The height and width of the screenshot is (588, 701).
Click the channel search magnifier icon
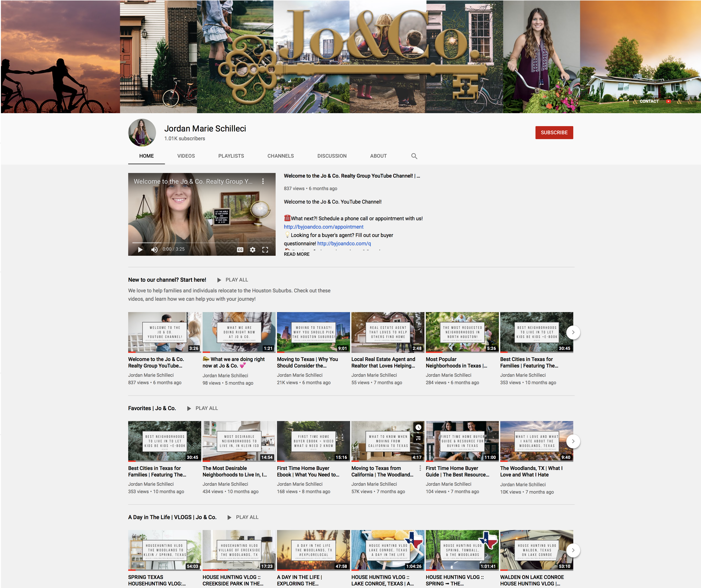414,156
